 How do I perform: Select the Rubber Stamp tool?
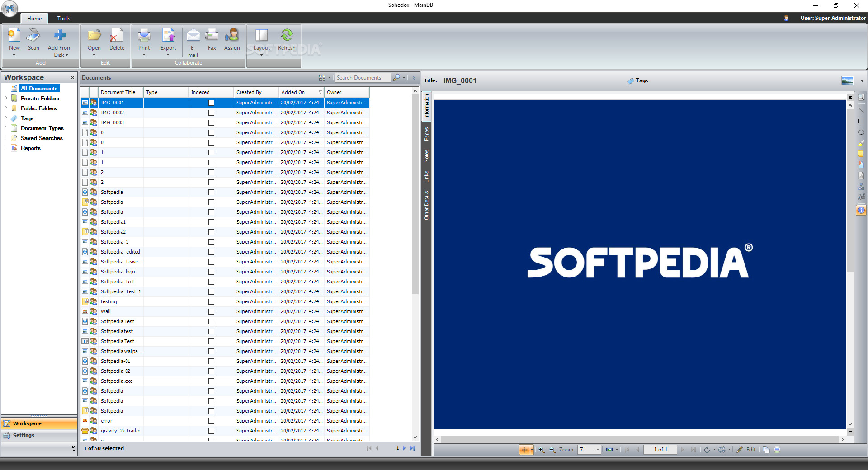click(x=861, y=186)
